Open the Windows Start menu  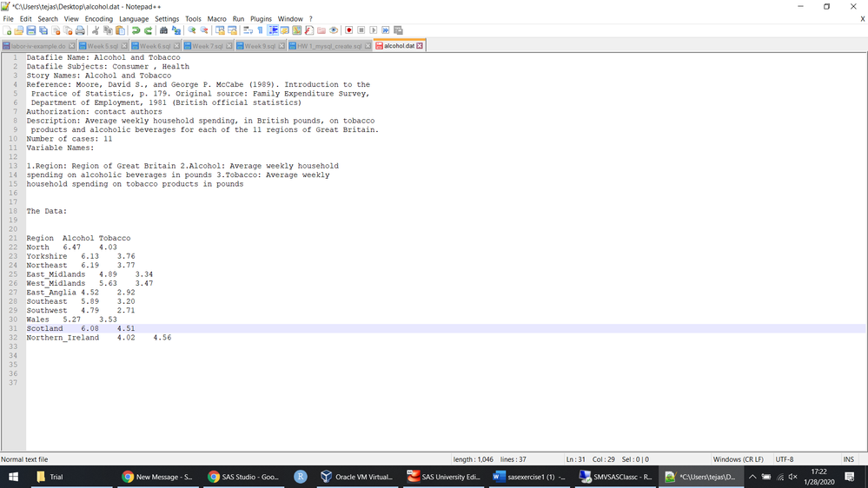[x=13, y=477]
